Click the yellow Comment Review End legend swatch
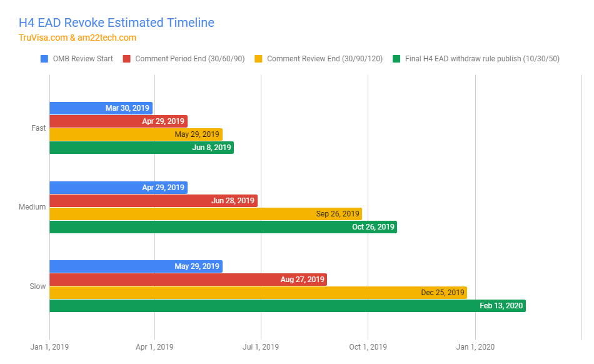The image size is (594, 364). coord(258,59)
